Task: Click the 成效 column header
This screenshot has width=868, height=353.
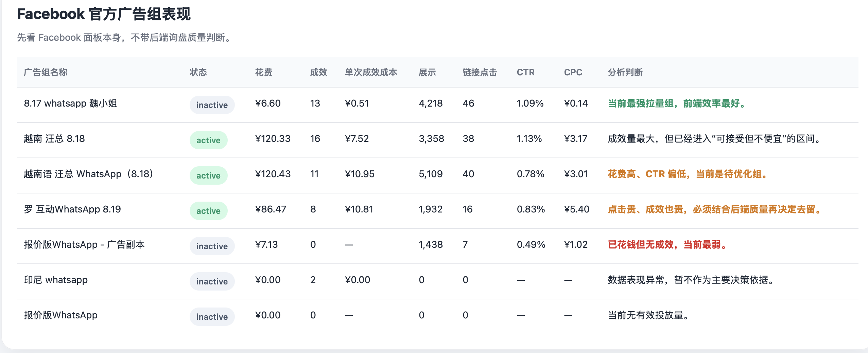Action: point(318,72)
